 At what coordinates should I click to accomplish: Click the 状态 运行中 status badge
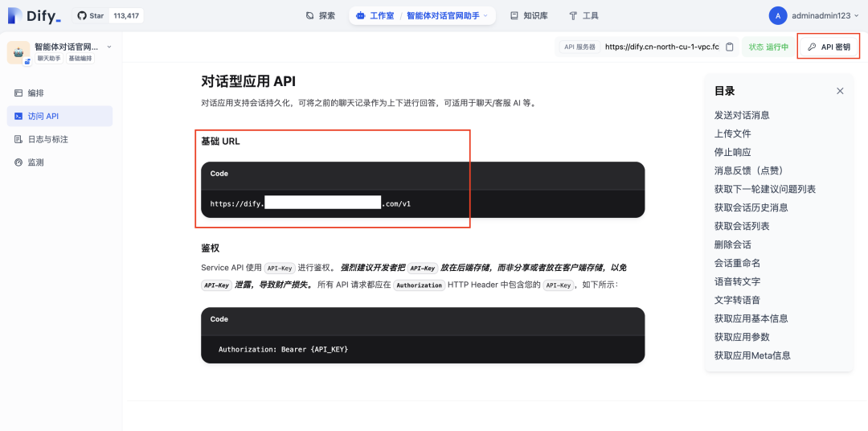coord(768,47)
